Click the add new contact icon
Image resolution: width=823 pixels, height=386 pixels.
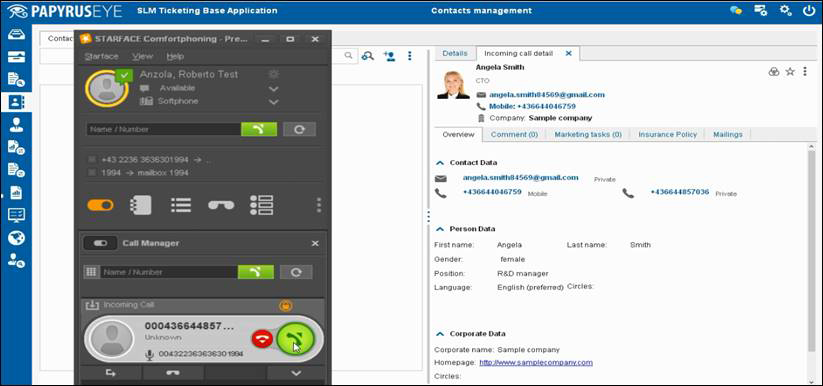[x=389, y=56]
